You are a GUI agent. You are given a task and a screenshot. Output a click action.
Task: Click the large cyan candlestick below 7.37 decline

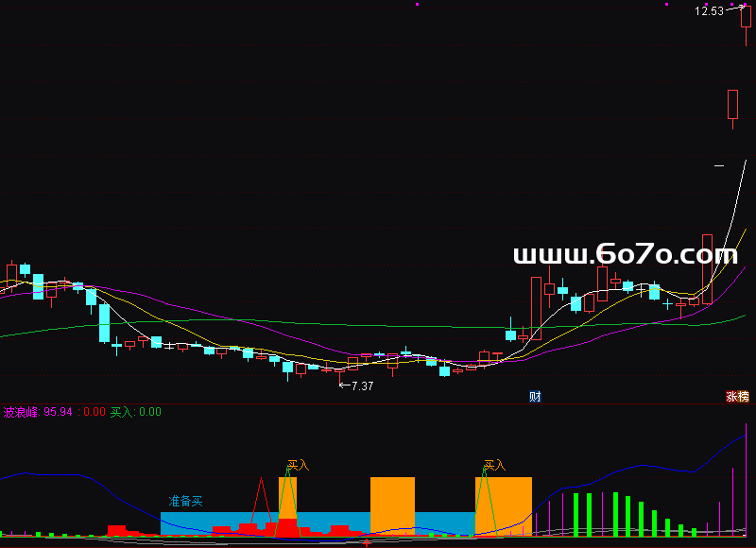[105, 323]
